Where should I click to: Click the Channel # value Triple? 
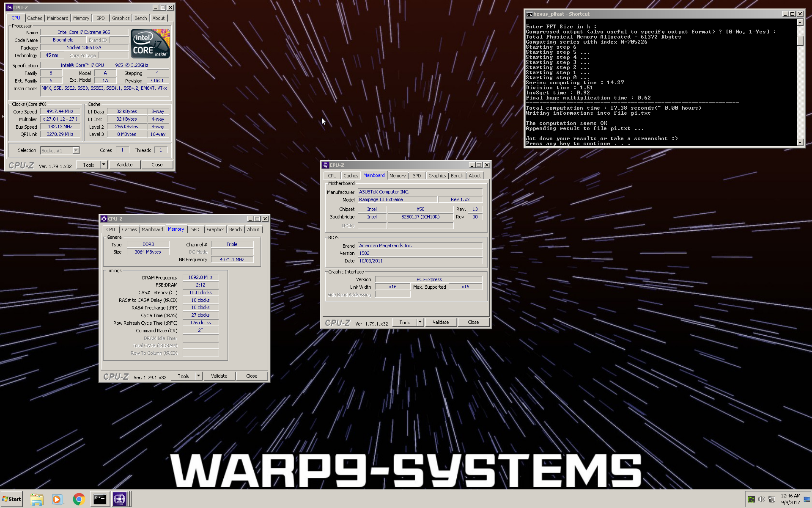(x=232, y=244)
